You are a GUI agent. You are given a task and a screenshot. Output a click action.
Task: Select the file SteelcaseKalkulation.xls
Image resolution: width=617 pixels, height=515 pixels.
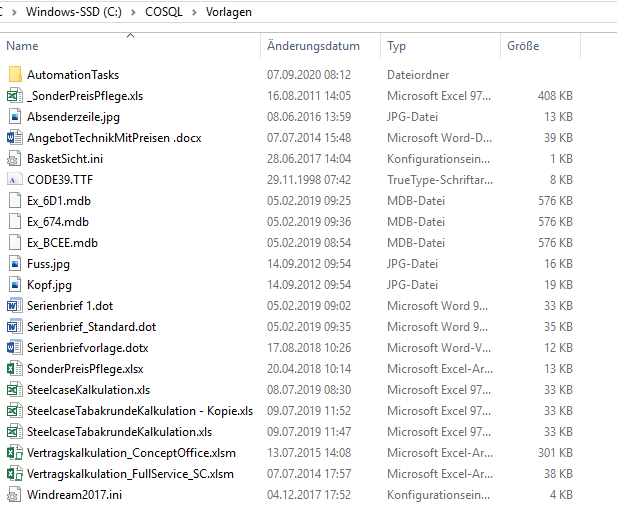coord(88,390)
